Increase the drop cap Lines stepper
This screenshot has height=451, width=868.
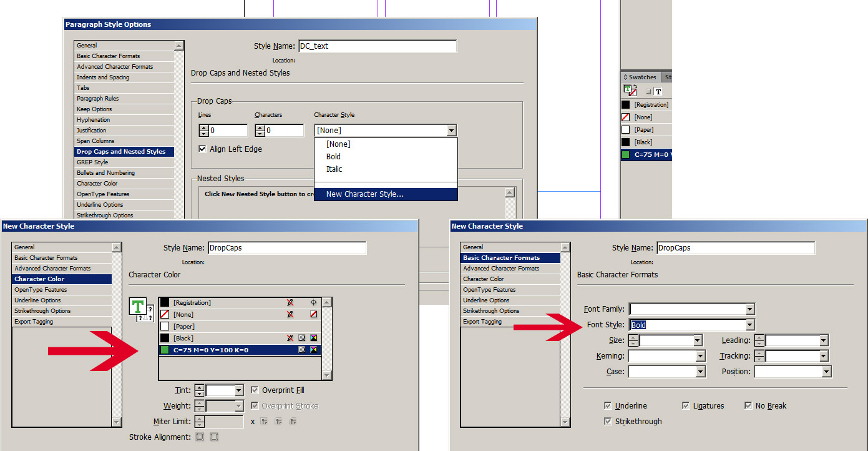203,127
